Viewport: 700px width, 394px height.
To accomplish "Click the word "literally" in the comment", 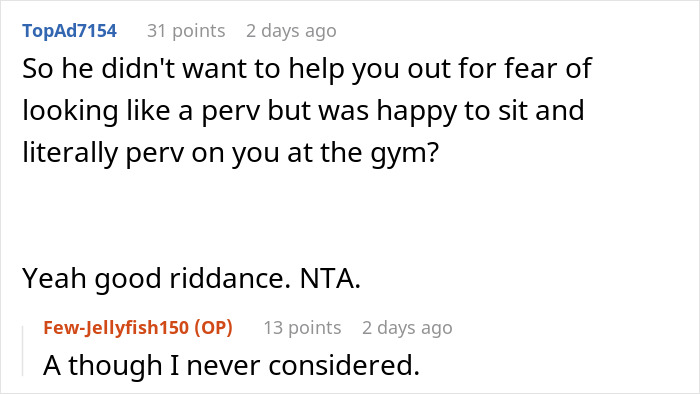I will tap(71, 153).
